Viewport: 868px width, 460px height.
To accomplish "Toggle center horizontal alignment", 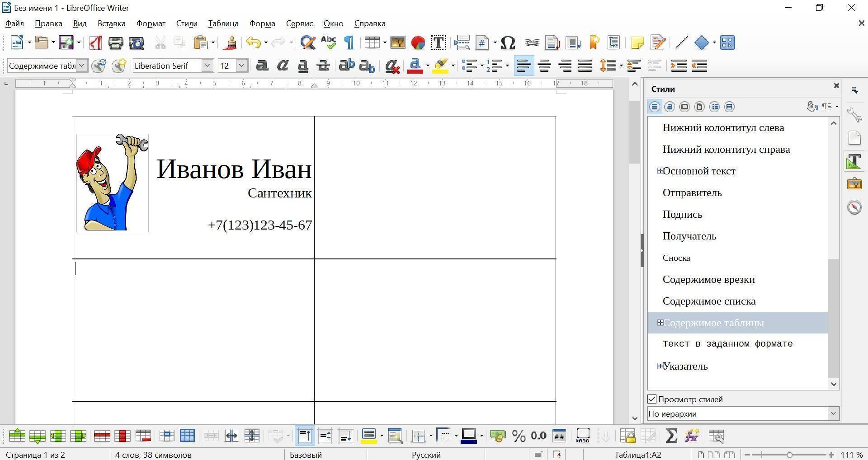I will [544, 66].
